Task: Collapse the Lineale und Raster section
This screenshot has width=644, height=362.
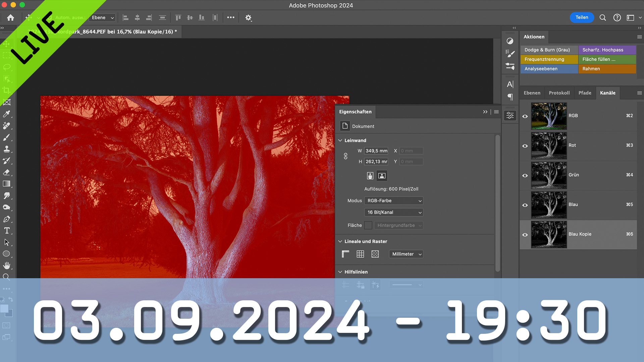Action: click(340, 241)
